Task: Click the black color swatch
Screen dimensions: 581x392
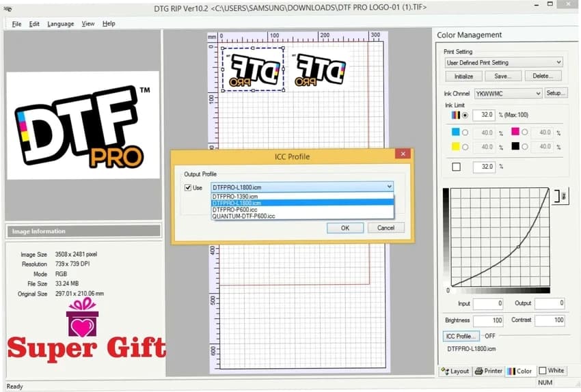Action: [x=515, y=146]
